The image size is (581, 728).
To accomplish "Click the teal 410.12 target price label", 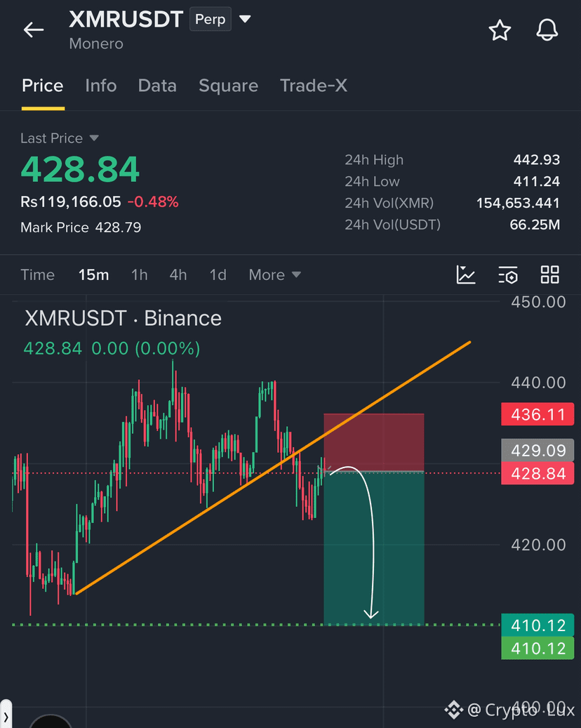I will (537, 625).
